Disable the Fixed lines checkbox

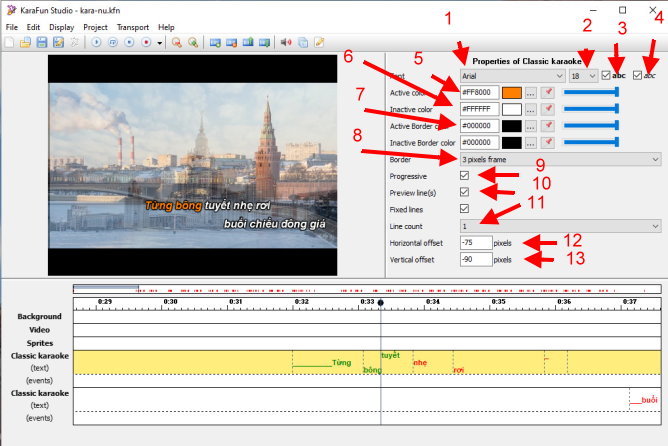coord(463,209)
